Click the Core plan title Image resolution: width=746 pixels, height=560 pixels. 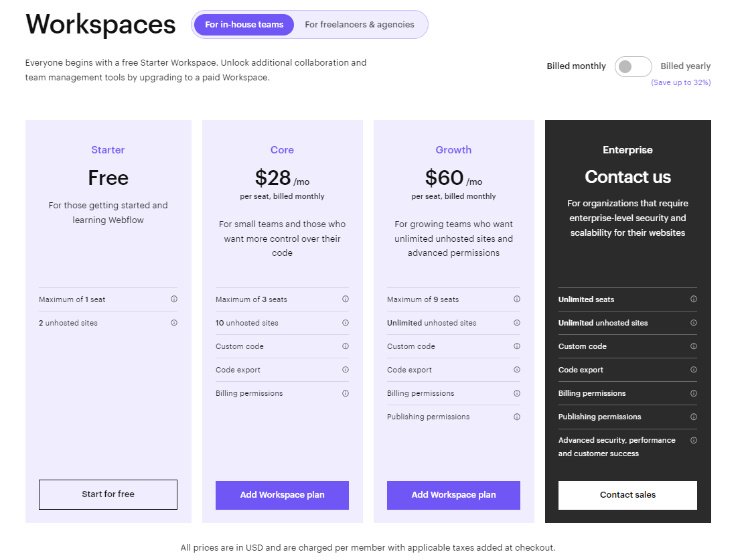(x=282, y=150)
